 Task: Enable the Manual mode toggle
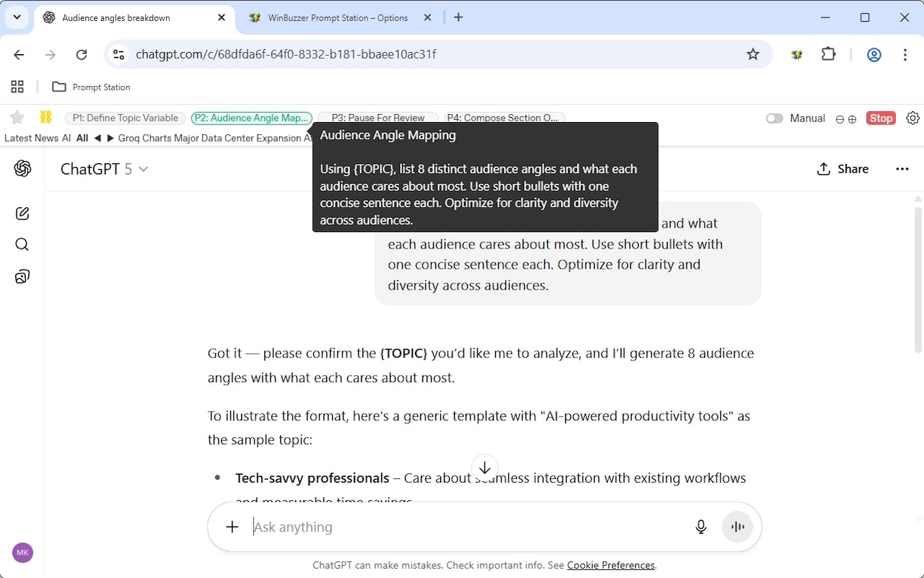pos(775,118)
